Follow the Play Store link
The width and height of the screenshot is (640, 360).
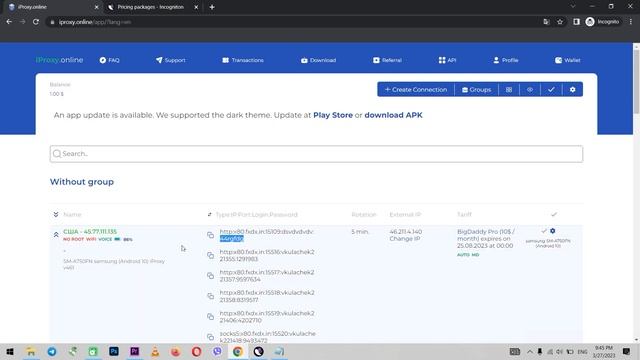pyautogui.click(x=333, y=115)
